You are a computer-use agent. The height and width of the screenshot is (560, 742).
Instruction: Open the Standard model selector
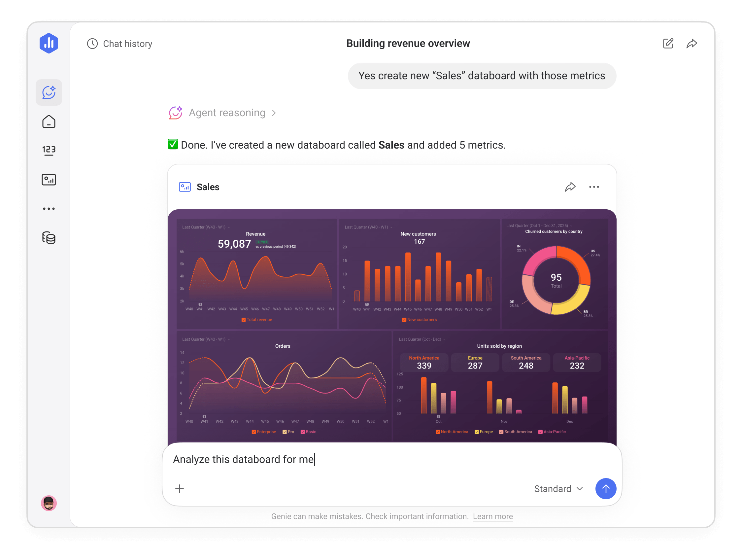558,489
